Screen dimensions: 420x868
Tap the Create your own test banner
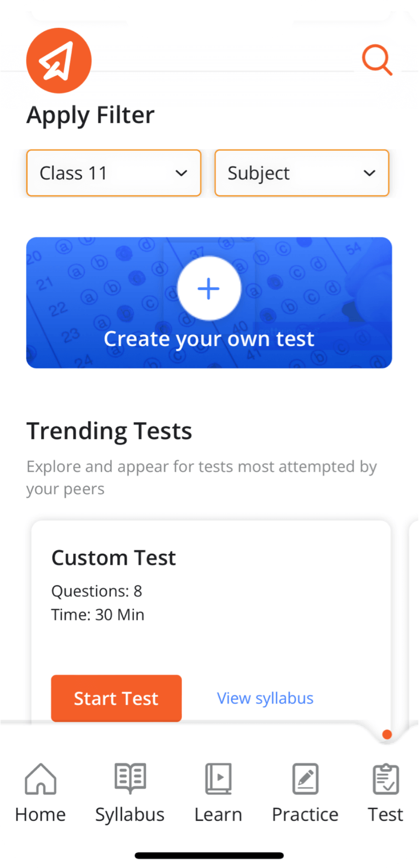(209, 339)
